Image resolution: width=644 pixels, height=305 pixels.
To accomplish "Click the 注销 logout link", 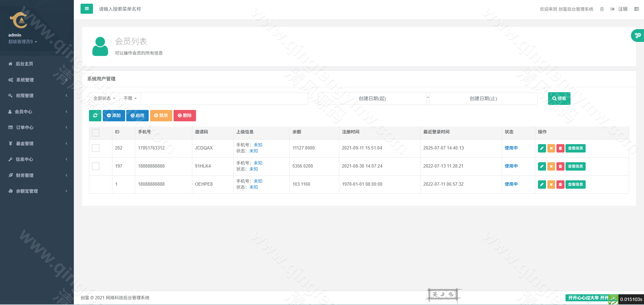I will point(623,9).
